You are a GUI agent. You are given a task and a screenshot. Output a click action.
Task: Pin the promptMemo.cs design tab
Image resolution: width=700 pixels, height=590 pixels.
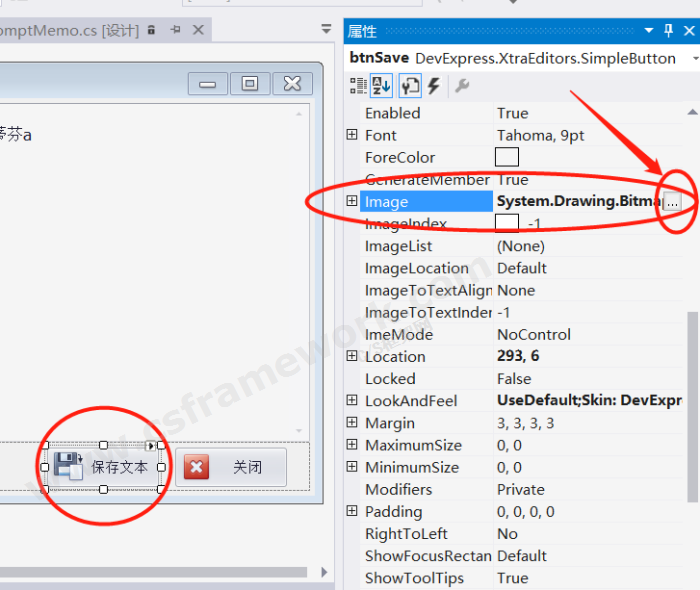click(x=175, y=31)
